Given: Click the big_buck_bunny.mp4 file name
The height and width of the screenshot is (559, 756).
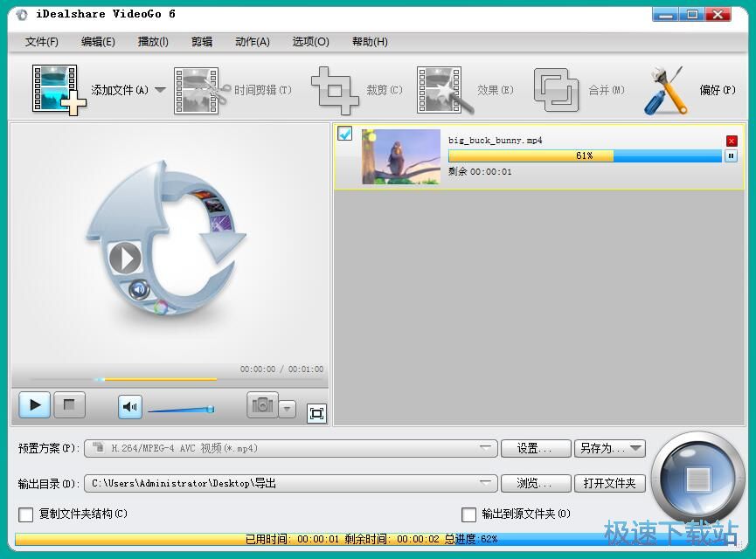Looking at the screenshot, I should 496,141.
